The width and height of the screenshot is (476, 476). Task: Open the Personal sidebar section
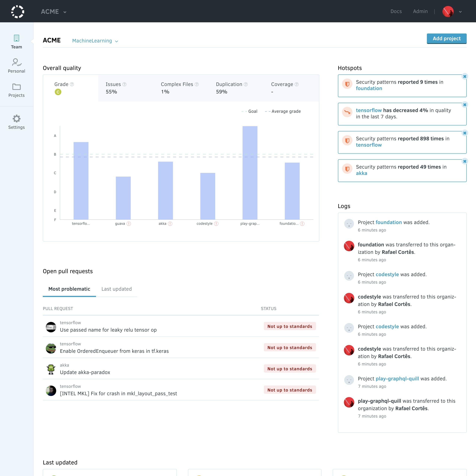tap(17, 66)
